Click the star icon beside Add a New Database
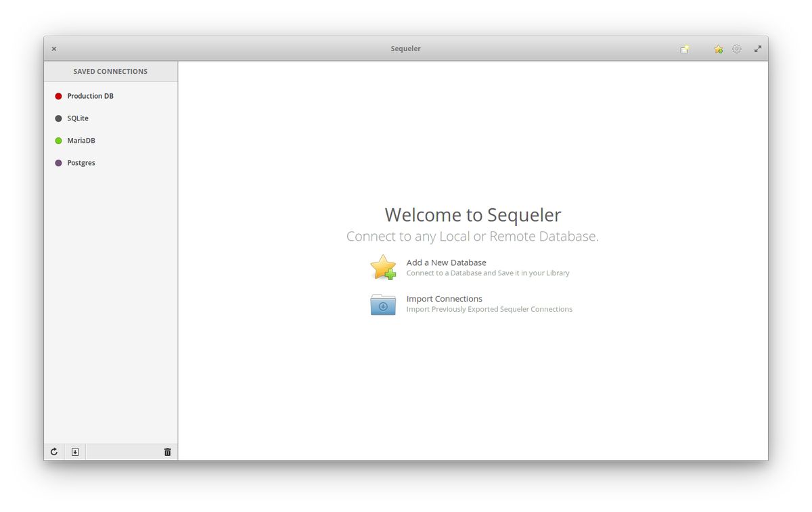Viewport: 812px width, 512px height. [x=383, y=268]
